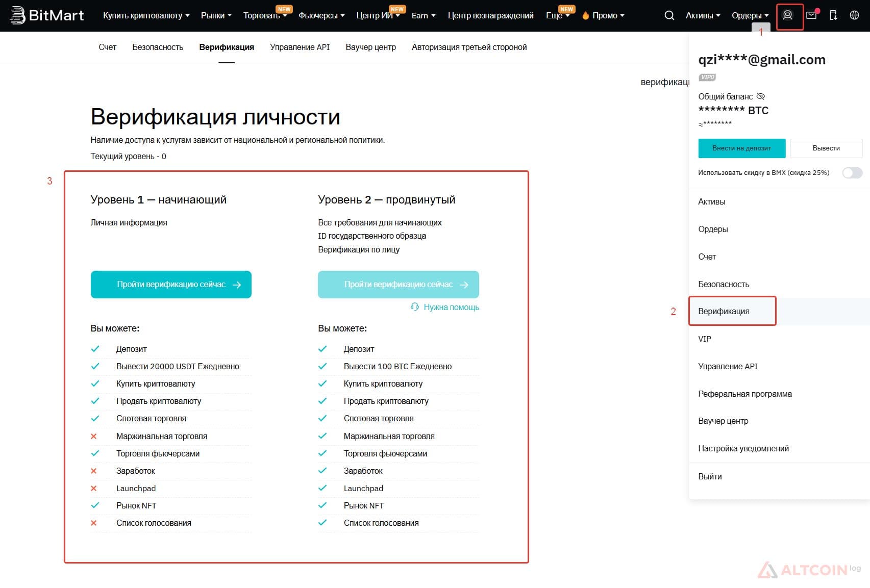Start Level 1 verification button
870x588 pixels.
pyautogui.click(x=171, y=285)
